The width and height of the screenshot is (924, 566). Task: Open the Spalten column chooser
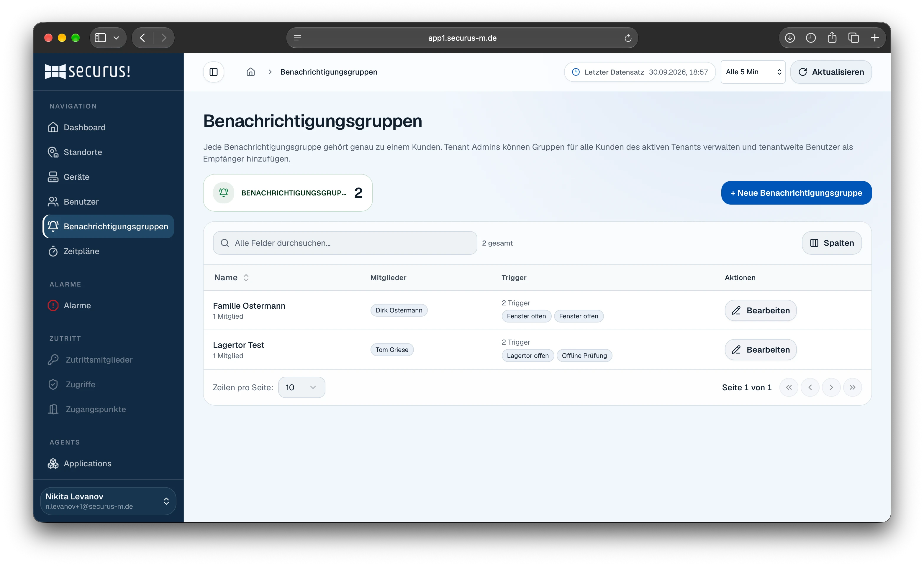tap(831, 243)
